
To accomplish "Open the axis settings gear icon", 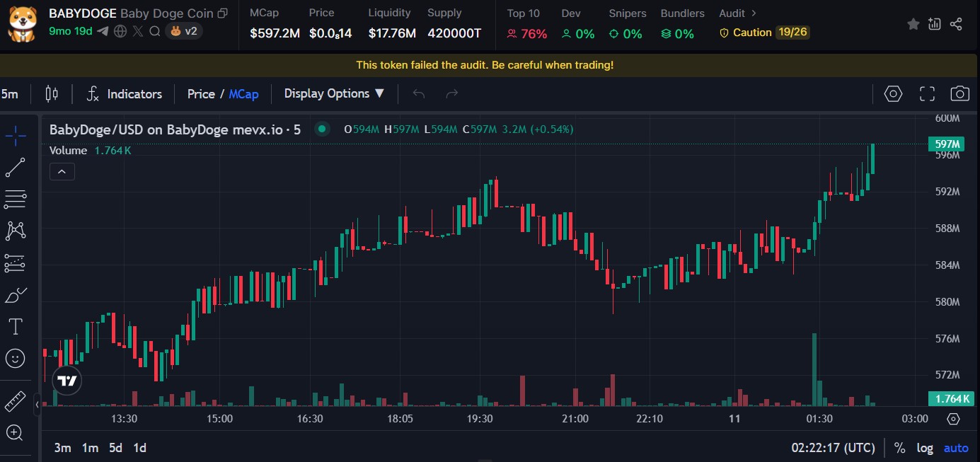I will coord(953,419).
